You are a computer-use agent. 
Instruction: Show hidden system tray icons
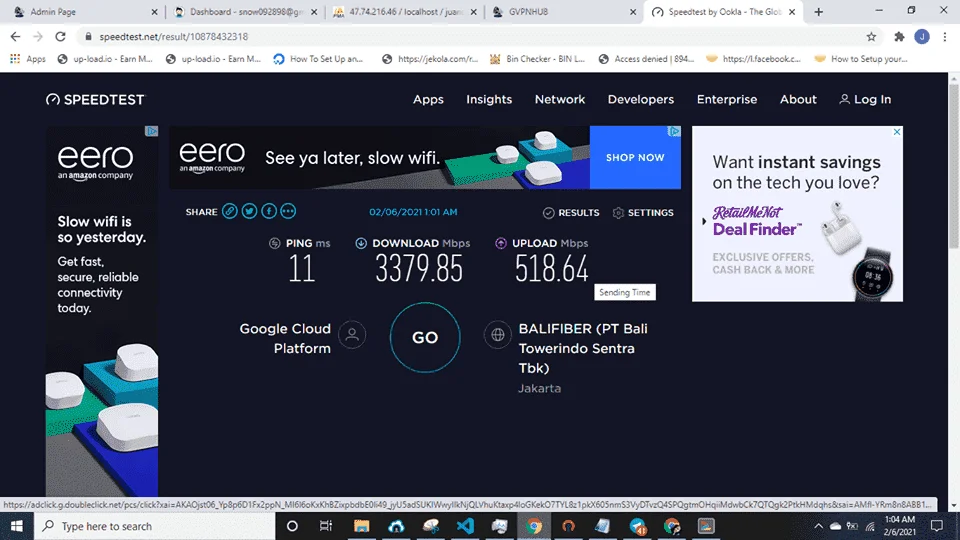(818, 526)
